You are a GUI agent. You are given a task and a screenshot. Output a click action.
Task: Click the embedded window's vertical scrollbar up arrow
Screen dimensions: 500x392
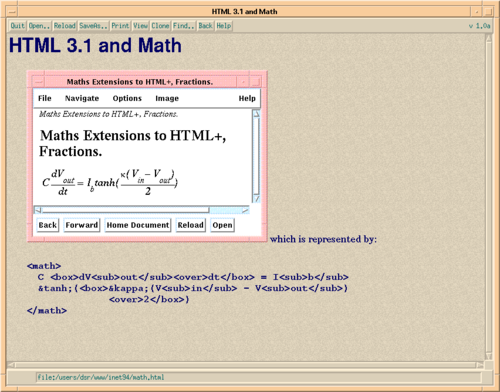[256, 114]
